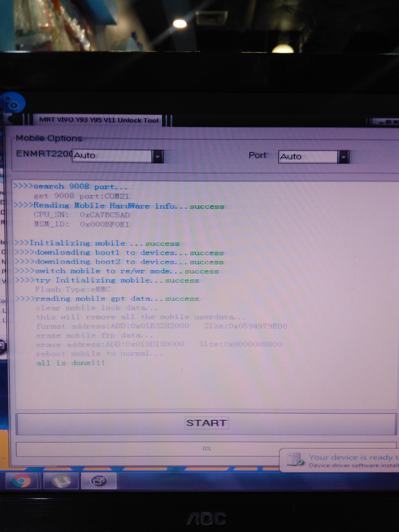Click 'format address:ADD:0x01B3282000' log line

[x=161, y=326]
